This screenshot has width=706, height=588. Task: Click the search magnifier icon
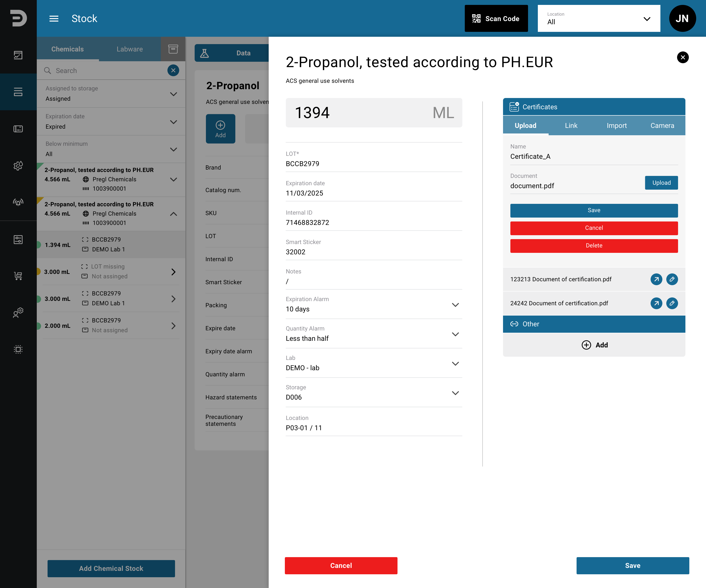[48, 71]
